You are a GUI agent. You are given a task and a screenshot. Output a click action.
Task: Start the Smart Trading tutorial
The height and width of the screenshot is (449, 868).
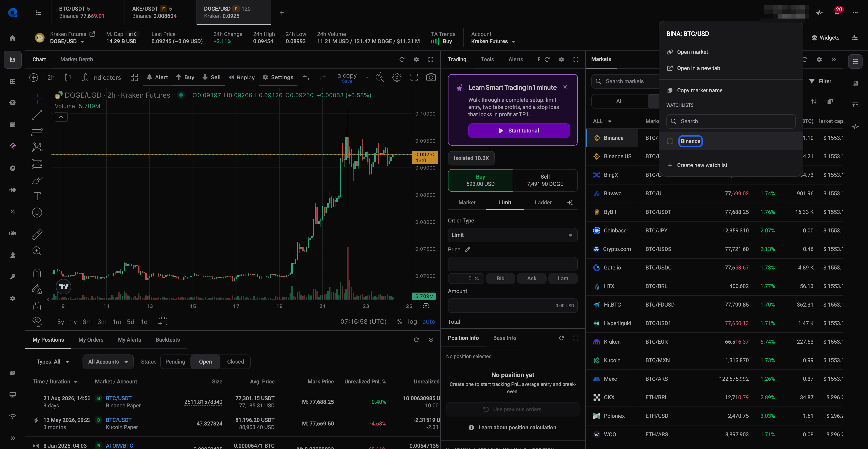pyautogui.click(x=519, y=131)
